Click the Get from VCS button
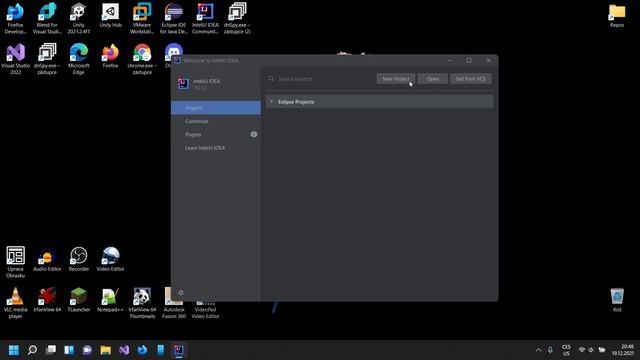This screenshot has width=640, height=360. (471, 79)
